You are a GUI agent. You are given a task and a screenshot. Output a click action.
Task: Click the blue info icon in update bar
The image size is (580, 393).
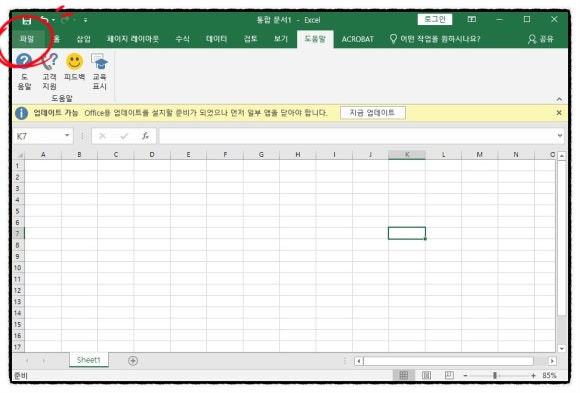[21, 113]
